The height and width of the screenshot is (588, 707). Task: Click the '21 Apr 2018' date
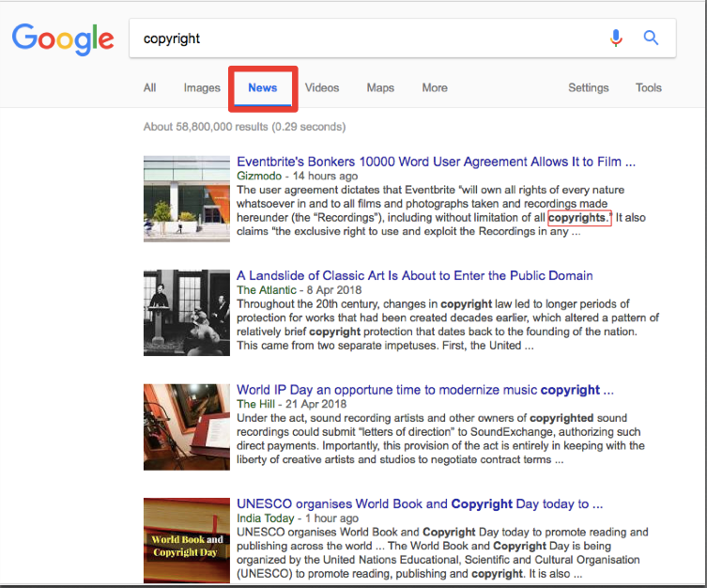[x=316, y=404]
